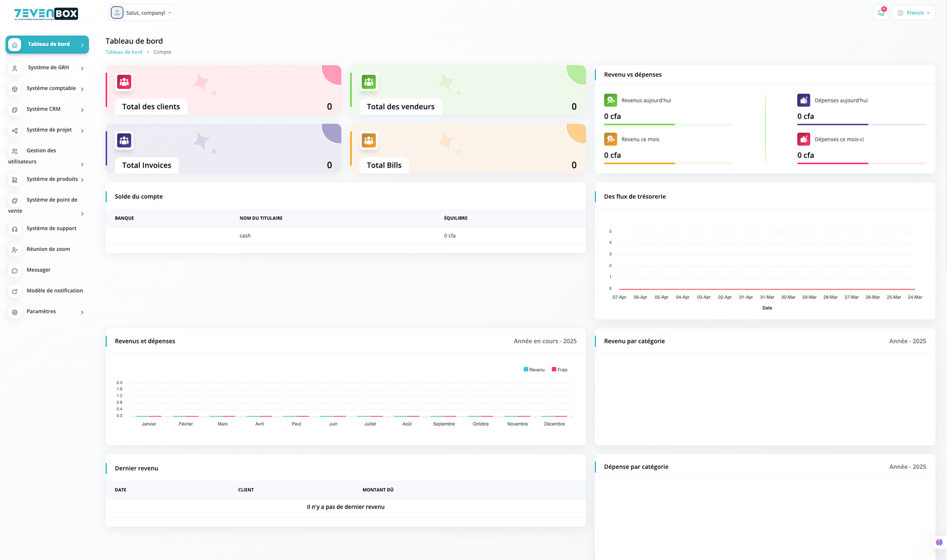Screen dimensions: 947x560
Task: Select Tableau de bord in sidebar
Action: pos(47,44)
